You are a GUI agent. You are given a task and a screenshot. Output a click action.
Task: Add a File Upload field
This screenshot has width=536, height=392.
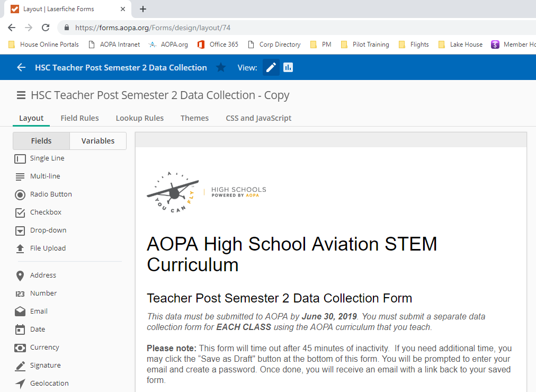pyautogui.click(x=48, y=248)
